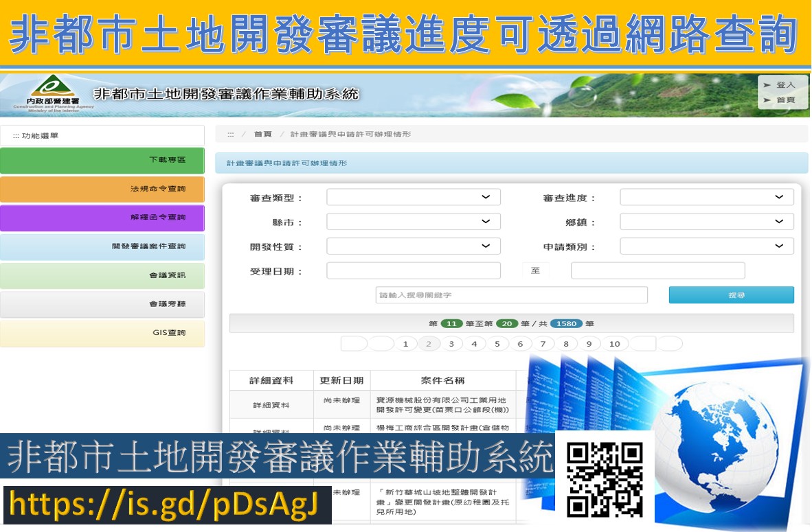Open the 縣市 dropdown
This screenshot has width=812, height=532.
pyautogui.click(x=414, y=222)
